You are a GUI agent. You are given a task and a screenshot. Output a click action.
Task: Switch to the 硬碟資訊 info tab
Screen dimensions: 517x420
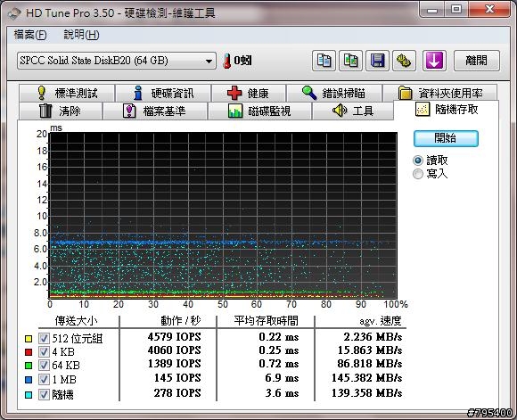(x=163, y=93)
